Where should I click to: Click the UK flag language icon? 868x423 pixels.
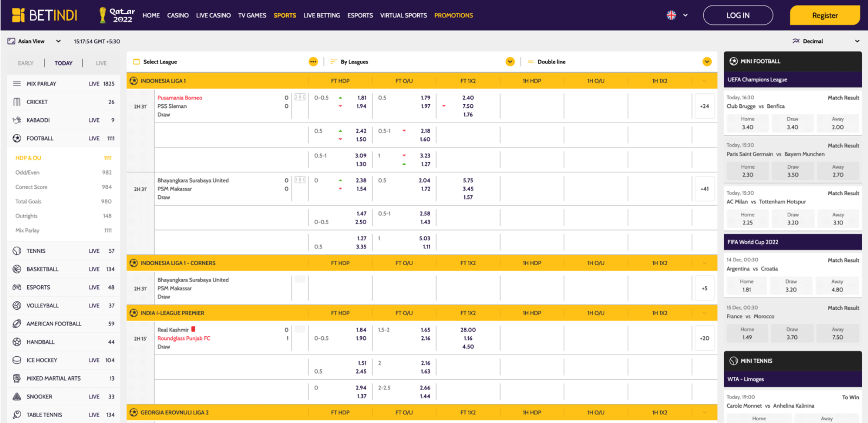pyautogui.click(x=671, y=15)
